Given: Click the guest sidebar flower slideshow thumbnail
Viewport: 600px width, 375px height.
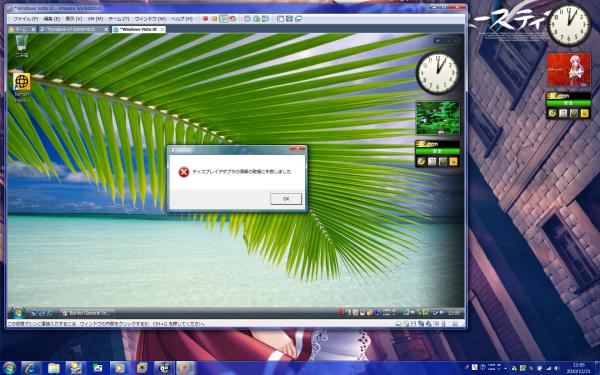Looking at the screenshot, I should pos(438,118).
